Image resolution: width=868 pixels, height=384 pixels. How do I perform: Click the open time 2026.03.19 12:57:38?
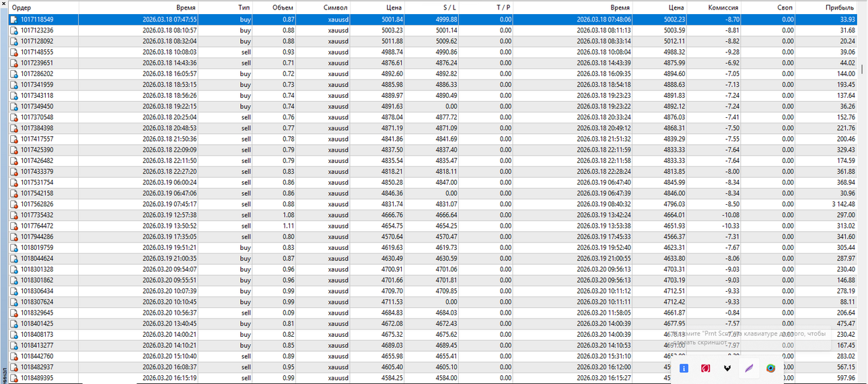(170, 216)
